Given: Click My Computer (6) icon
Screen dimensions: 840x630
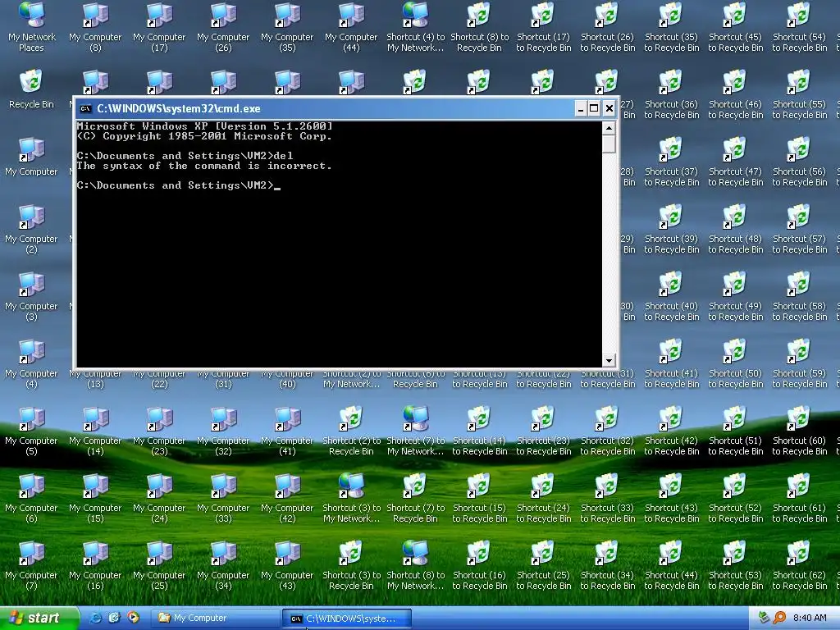Looking at the screenshot, I should tap(32, 498).
